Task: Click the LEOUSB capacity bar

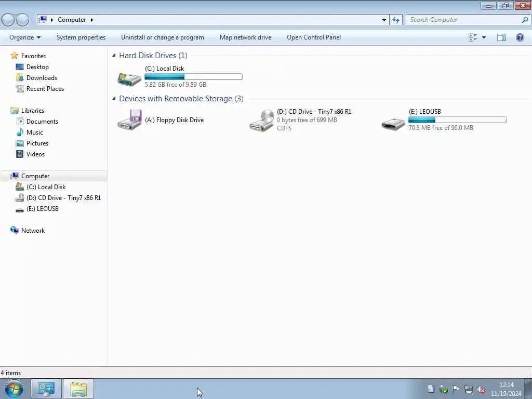Action: tap(457, 120)
